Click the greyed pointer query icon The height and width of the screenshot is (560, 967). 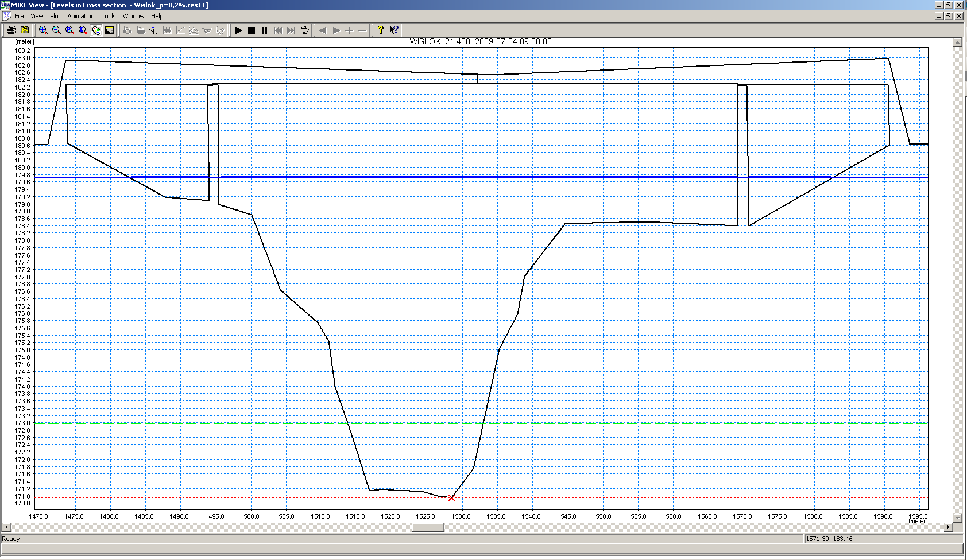(220, 30)
